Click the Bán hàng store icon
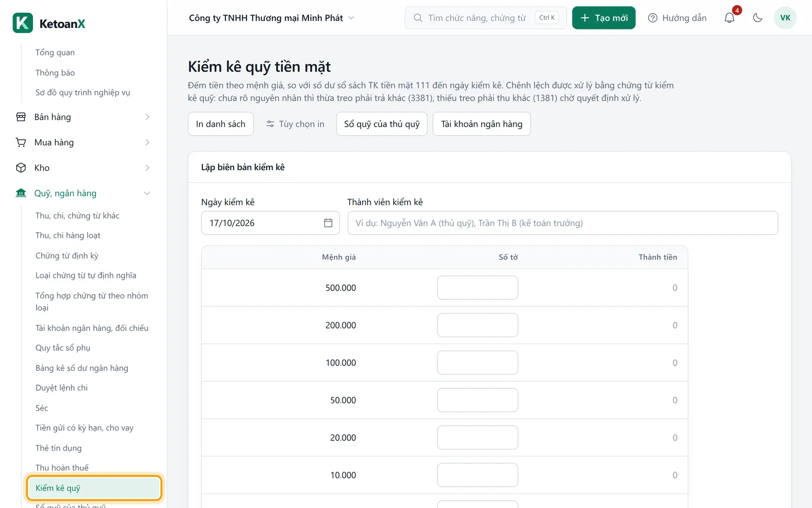 [21, 117]
